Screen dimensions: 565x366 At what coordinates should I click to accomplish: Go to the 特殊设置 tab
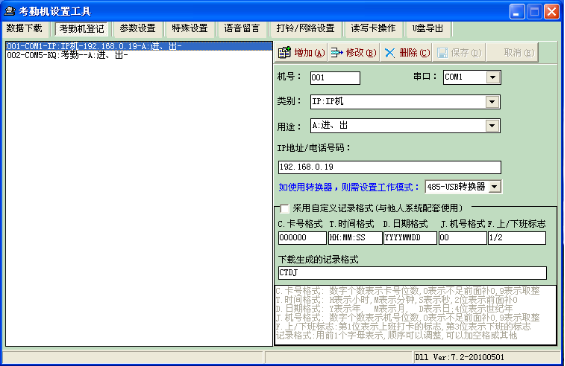(190, 28)
